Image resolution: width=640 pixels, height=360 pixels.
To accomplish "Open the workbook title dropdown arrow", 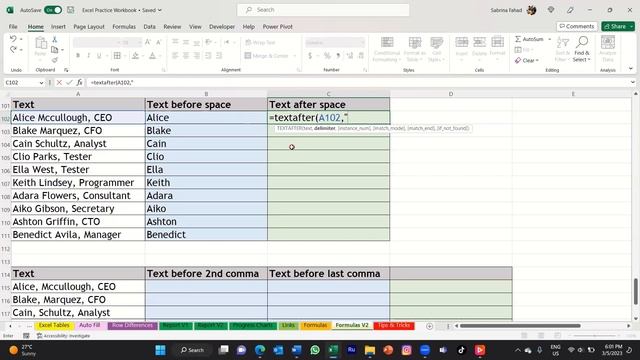I will click(160, 10).
